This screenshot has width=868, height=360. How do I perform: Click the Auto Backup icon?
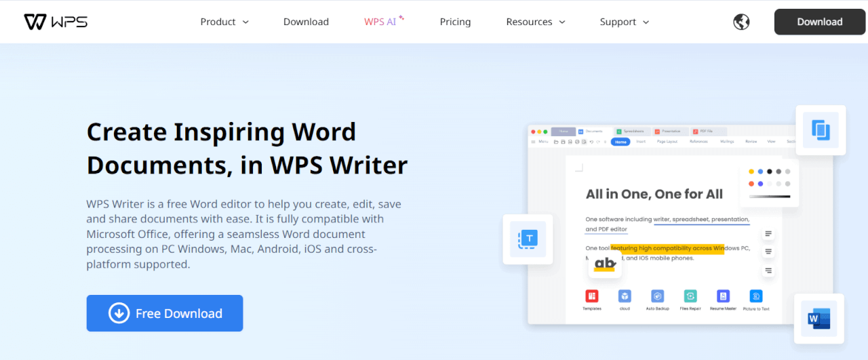[657, 296]
